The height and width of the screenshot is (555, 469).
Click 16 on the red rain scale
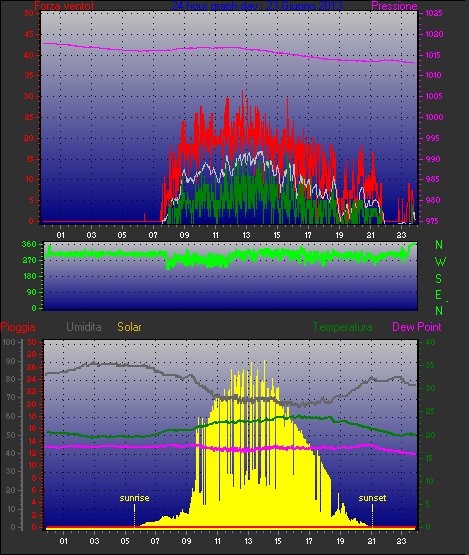click(32, 428)
